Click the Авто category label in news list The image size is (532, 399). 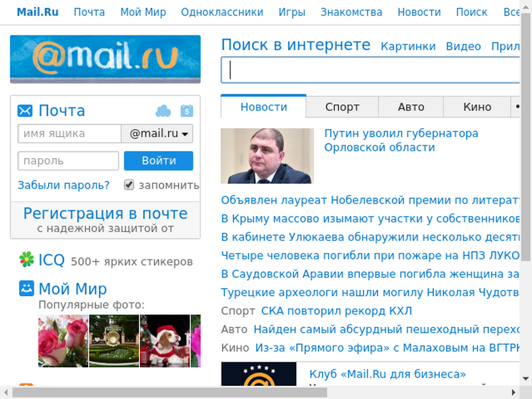(234, 329)
